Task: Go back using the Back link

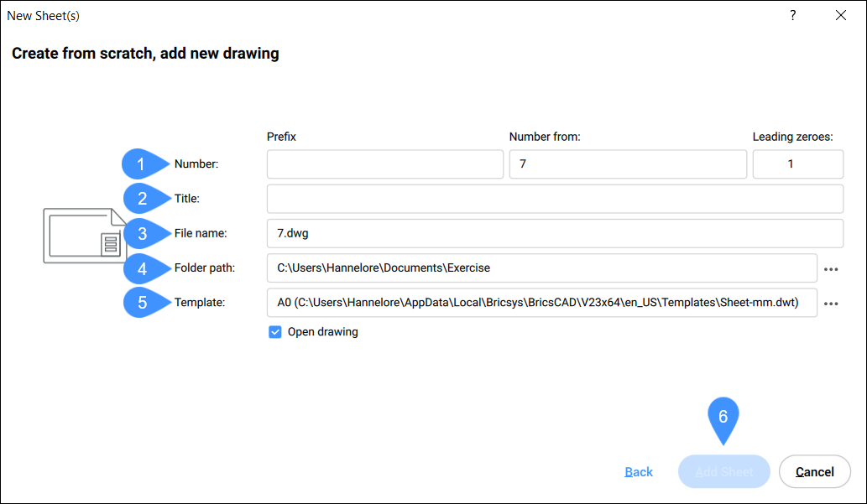Action: pos(639,472)
